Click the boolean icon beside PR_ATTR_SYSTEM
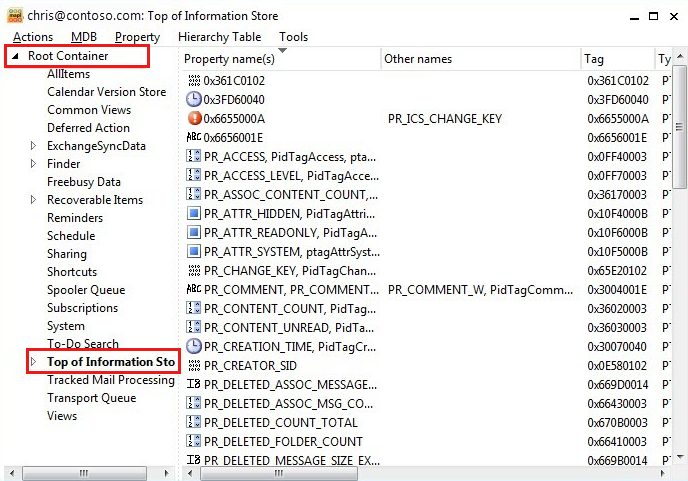Viewport: 688px width, 481px height. [x=194, y=251]
